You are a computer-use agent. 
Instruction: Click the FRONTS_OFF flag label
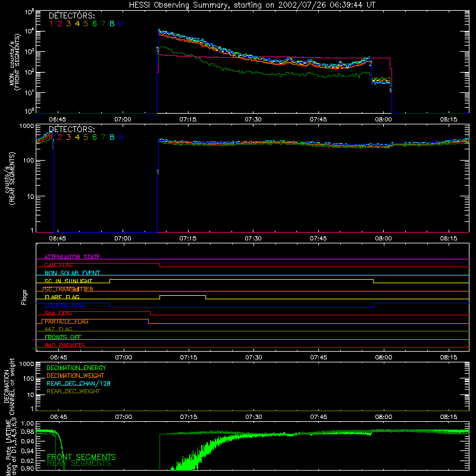tap(63, 337)
